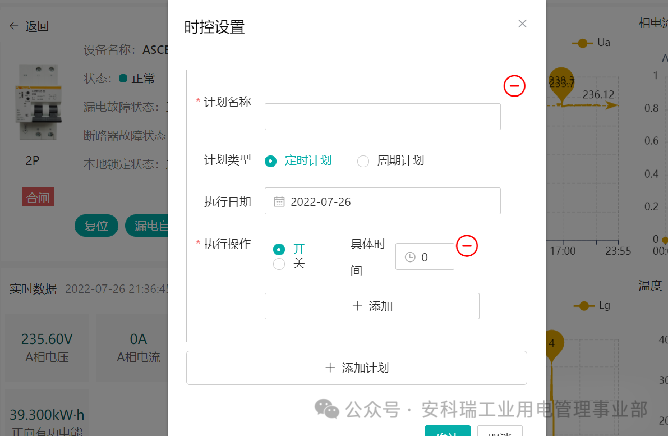The width and height of the screenshot is (669, 436).
Task: Click the 漏电自检 button behind dialog
Action: pyautogui.click(x=147, y=225)
